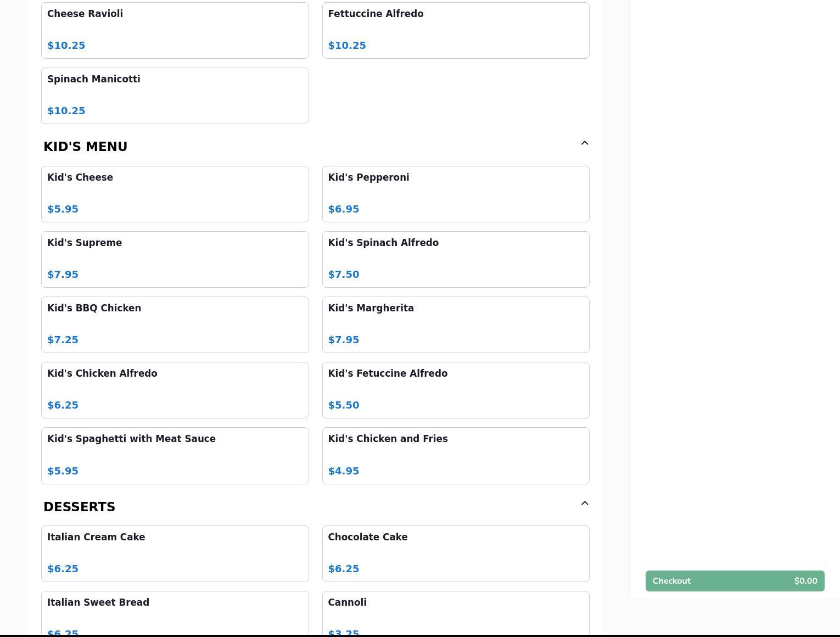Click the Cannoli dessert card

[455, 613]
